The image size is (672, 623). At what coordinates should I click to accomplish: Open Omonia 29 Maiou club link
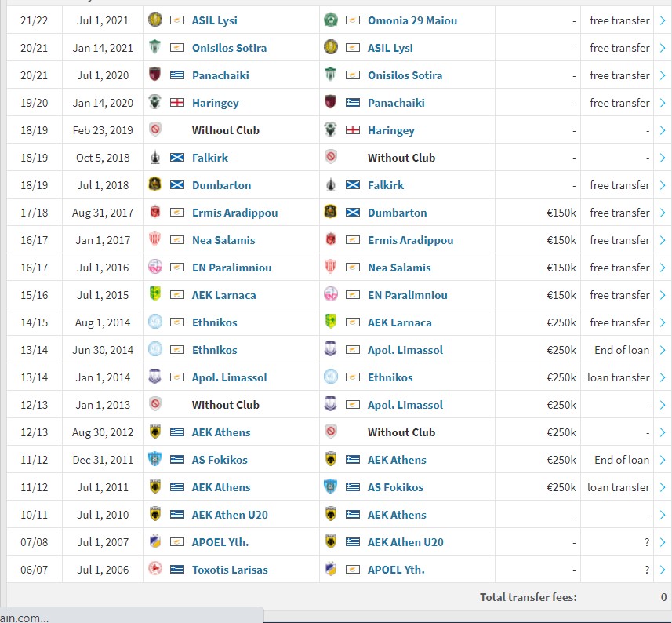pyautogui.click(x=412, y=20)
